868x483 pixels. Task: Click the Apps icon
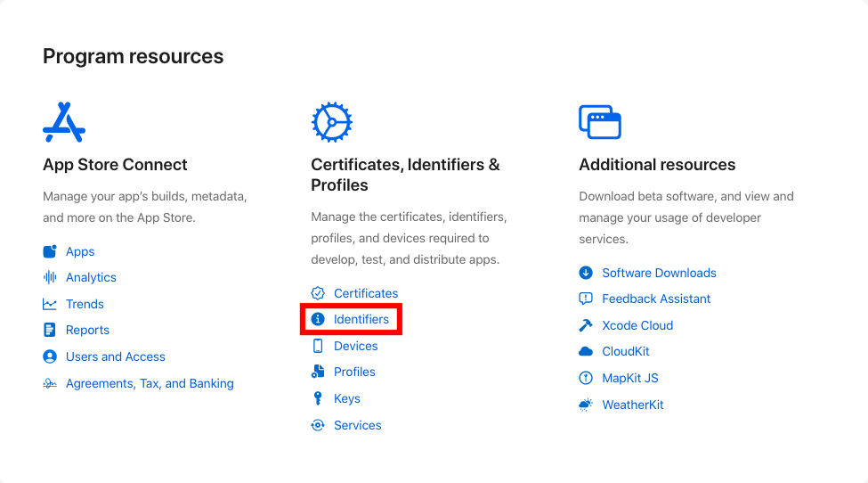pos(50,251)
